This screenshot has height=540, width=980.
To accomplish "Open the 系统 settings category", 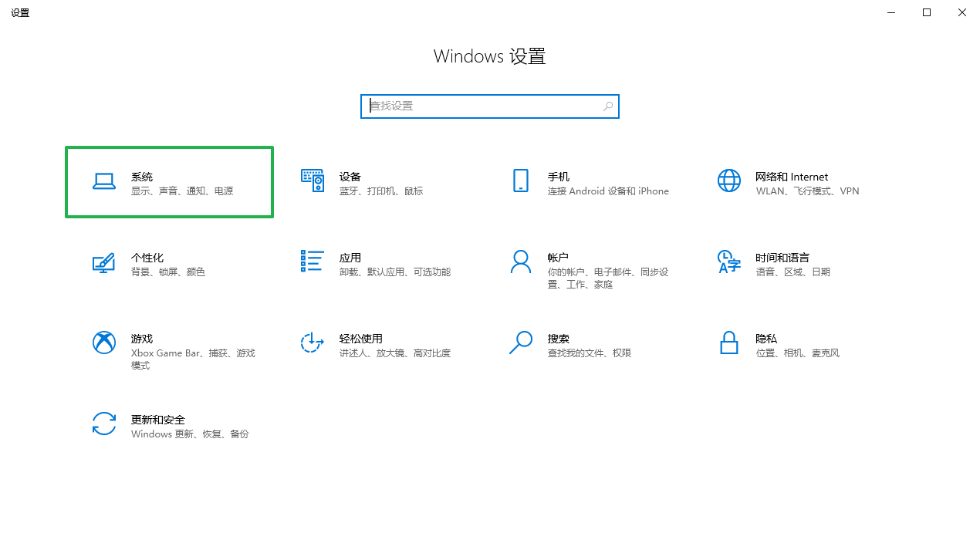I will [x=170, y=182].
